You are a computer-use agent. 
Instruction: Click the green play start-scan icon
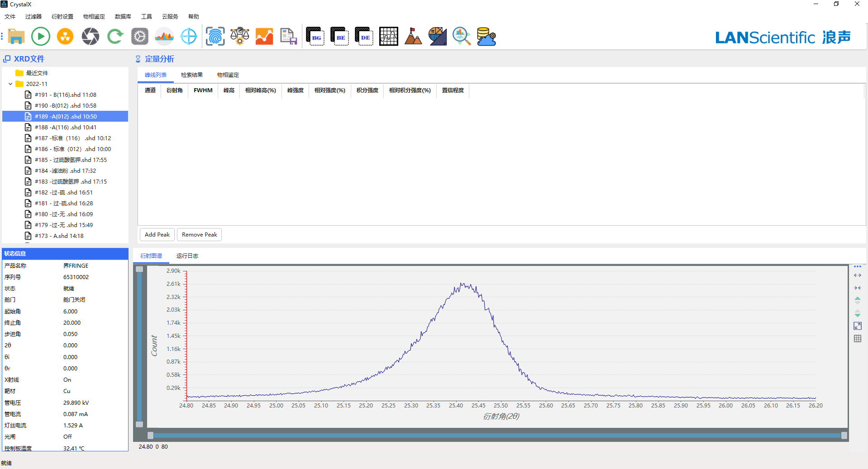click(x=41, y=36)
